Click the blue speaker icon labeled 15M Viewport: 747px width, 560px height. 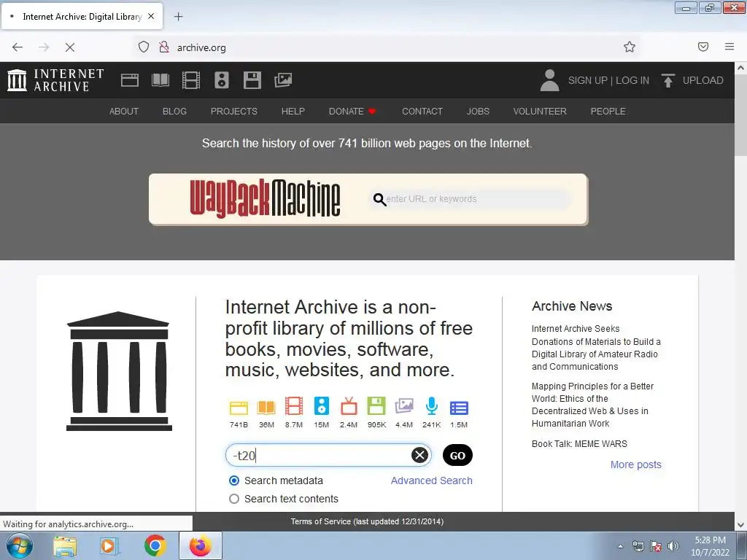click(322, 406)
